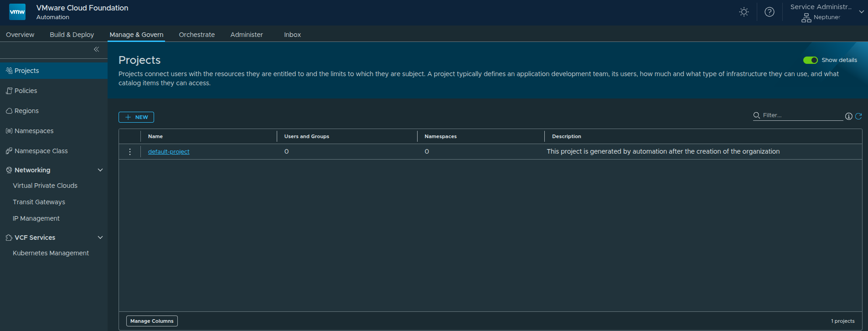
Task: Open IP Management page
Action: coord(36,218)
